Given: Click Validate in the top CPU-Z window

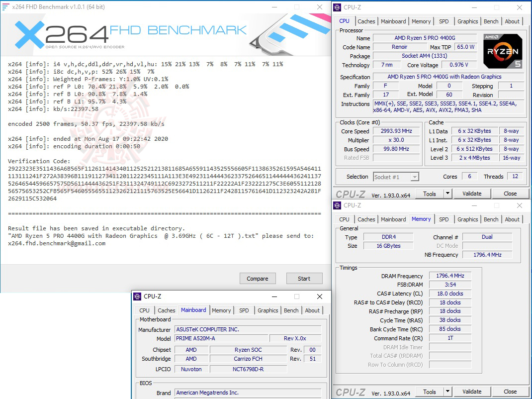Looking at the screenshot, I should (x=472, y=193).
